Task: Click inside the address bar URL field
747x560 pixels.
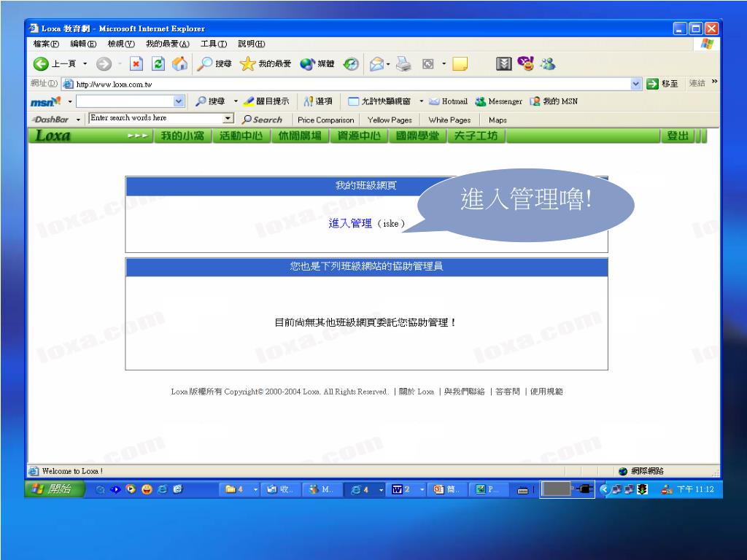Action: [x=352, y=85]
